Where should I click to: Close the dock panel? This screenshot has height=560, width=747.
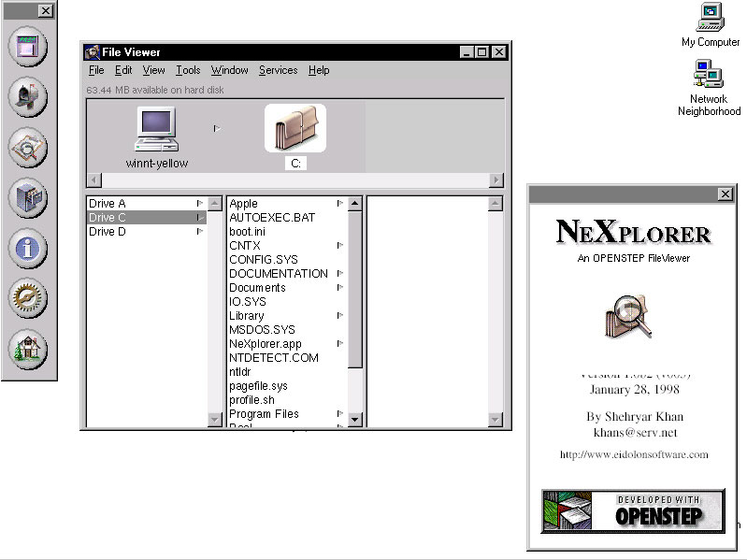45,10
